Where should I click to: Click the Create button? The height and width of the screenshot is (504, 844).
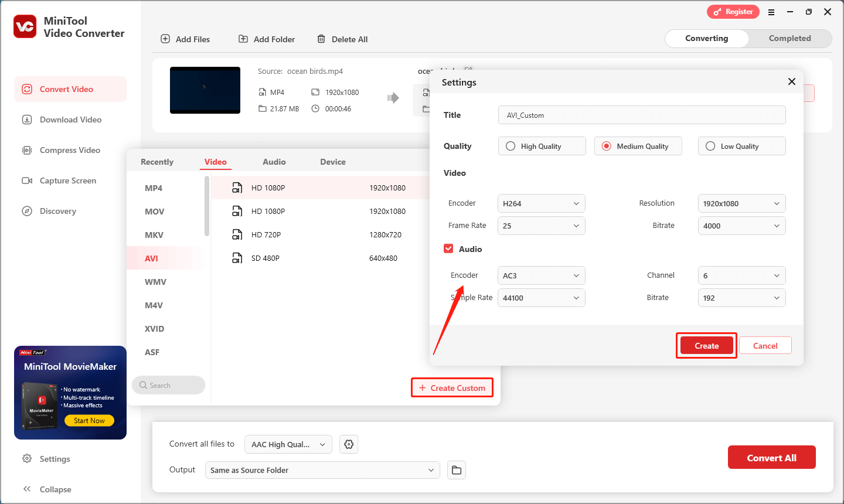click(707, 346)
